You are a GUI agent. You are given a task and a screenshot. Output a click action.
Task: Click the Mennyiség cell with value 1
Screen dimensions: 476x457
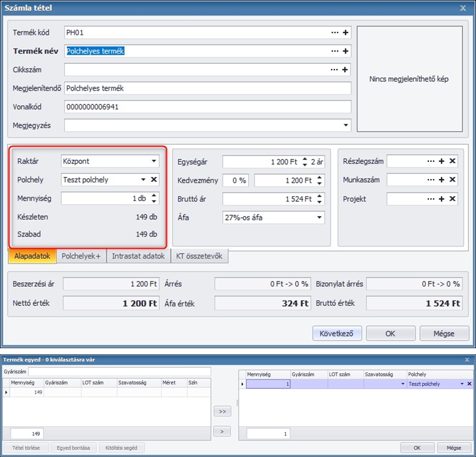click(x=268, y=384)
